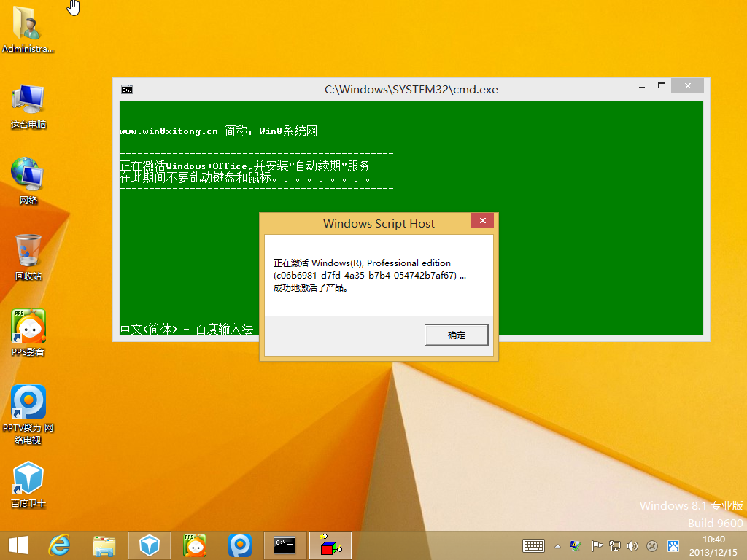This screenshot has width=747, height=560.
Task: Expand hidden system tray icons
Action: (x=557, y=545)
